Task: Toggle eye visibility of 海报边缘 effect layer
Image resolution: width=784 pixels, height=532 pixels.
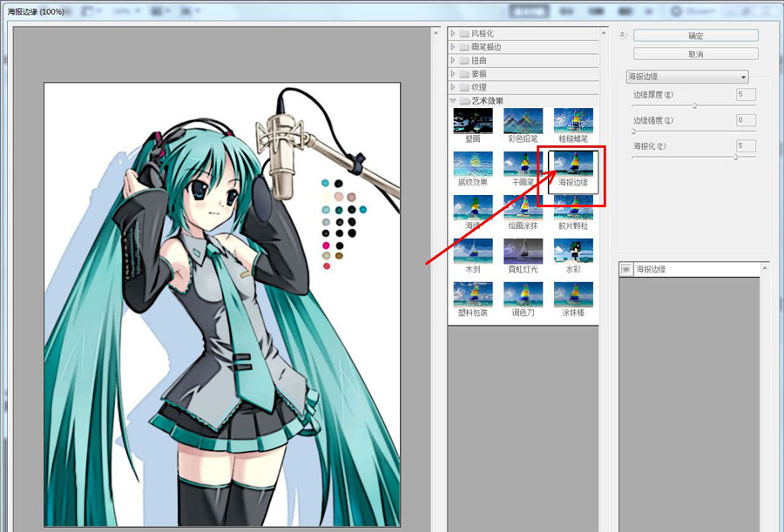Action: click(x=626, y=269)
